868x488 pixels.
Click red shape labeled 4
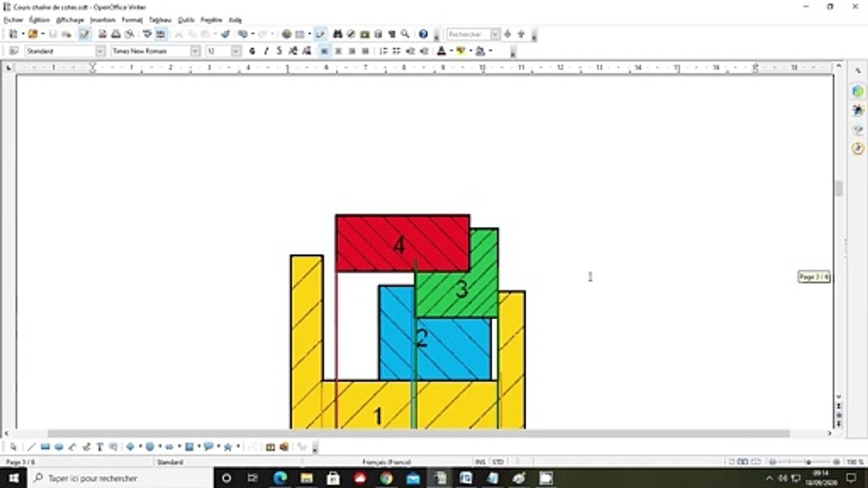coord(403,243)
